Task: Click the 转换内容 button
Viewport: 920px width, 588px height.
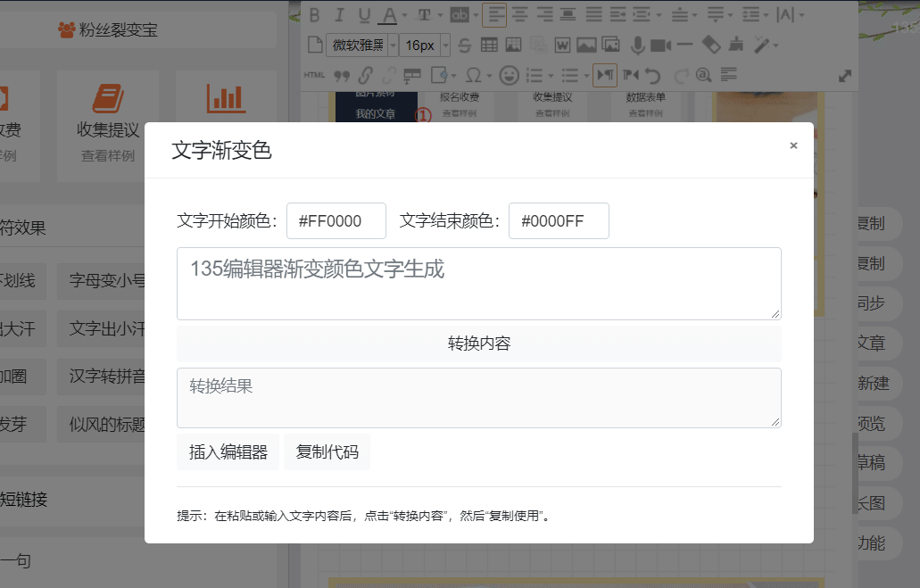Action: [478, 344]
